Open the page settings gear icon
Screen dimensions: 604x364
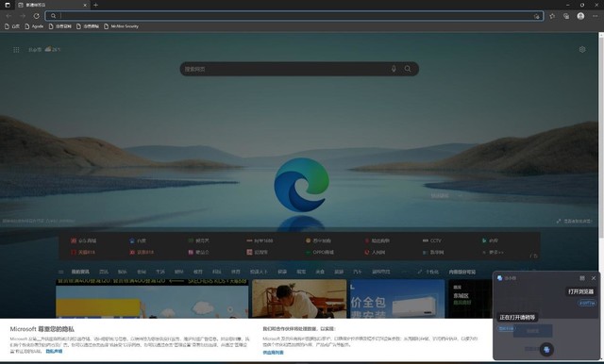[x=582, y=49]
